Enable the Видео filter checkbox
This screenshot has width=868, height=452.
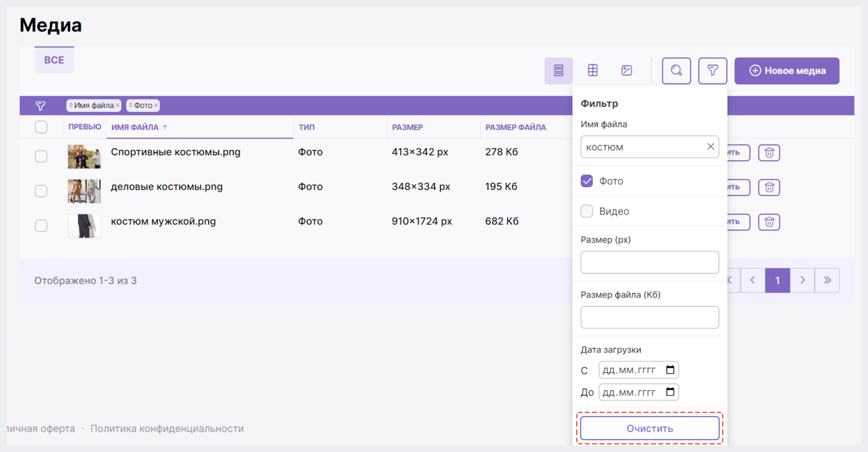[x=587, y=211]
